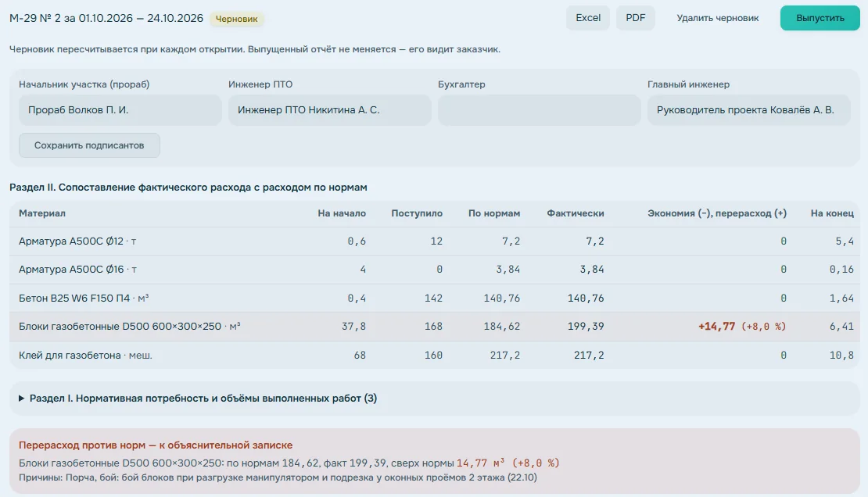
Task: Click the empty Бухгалтер field
Action: click(540, 110)
